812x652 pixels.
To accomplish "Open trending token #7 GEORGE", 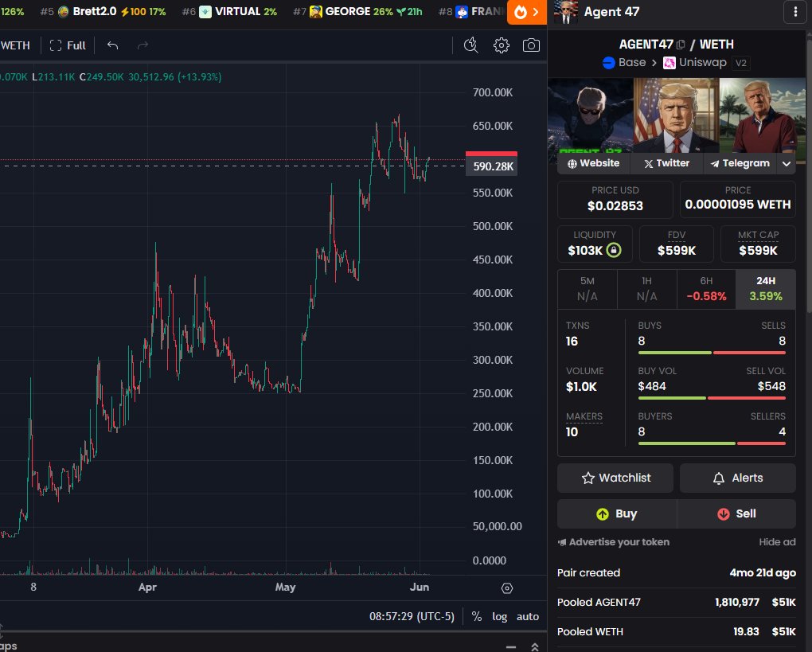I will click(x=357, y=12).
